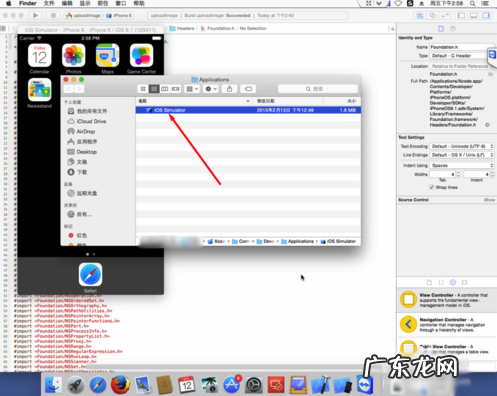Click the Name field showing Foundation.h
The height and width of the screenshot is (396, 497).
pyautogui.click(x=462, y=47)
